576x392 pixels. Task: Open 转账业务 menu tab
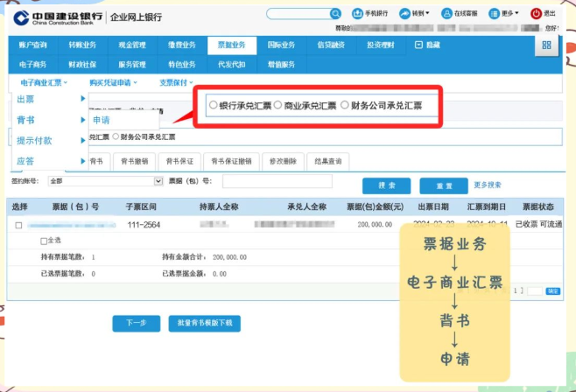point(82,45)
